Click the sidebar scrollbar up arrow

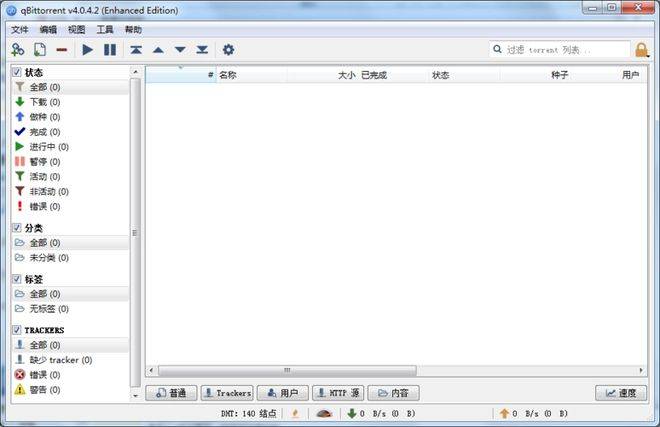pos(135,72)
